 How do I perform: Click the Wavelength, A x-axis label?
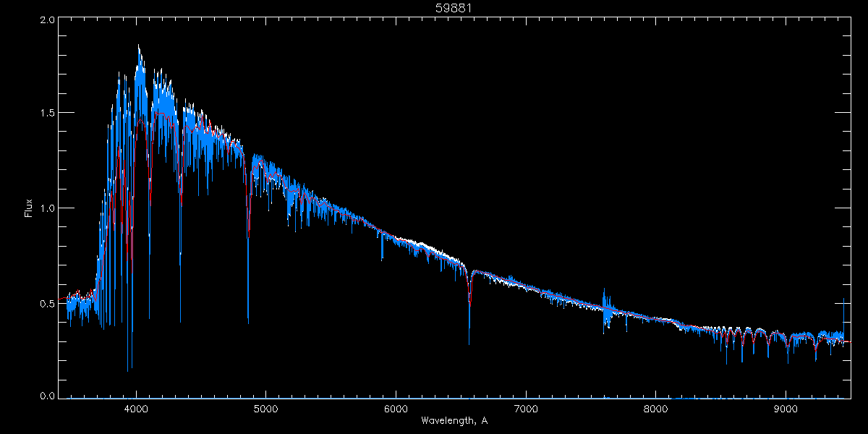[454, 420]
